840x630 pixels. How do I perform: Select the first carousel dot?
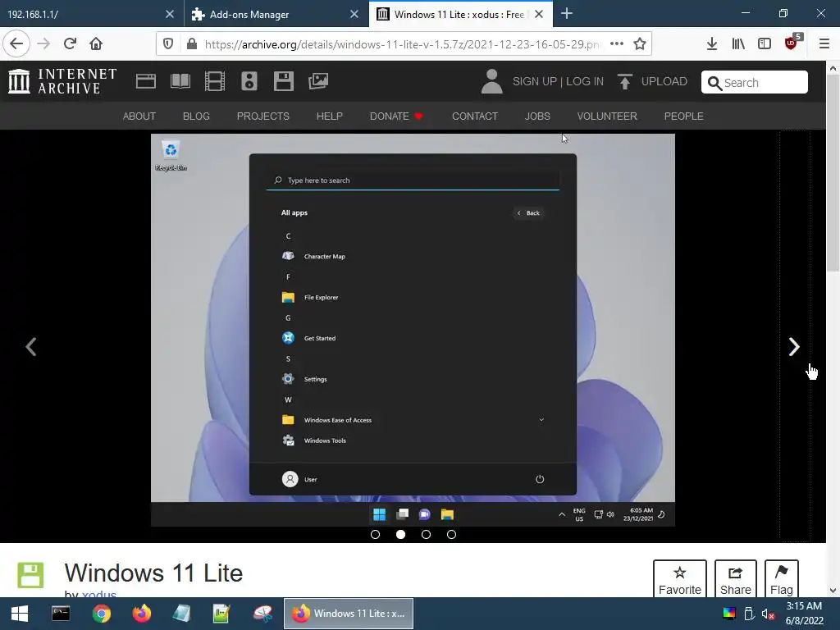[375, 534]
